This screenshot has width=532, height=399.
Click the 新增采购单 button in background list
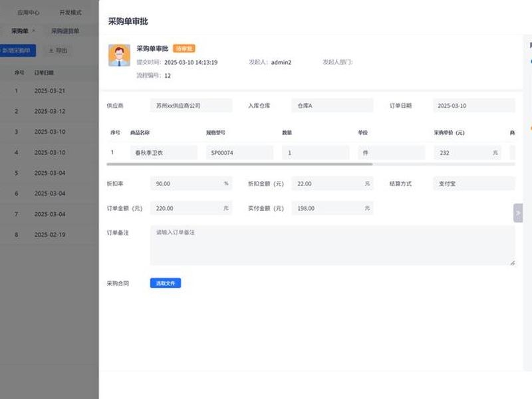tap(17, 51)
